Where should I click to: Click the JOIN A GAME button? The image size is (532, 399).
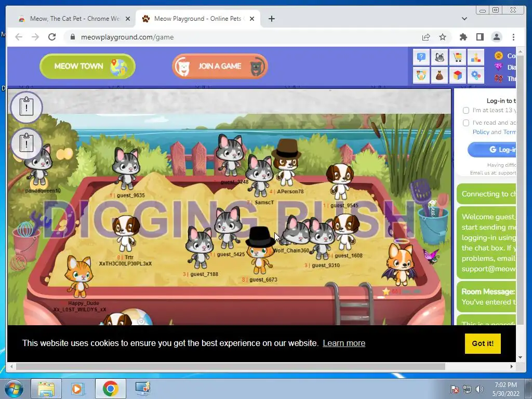click(x=220, y=66)
